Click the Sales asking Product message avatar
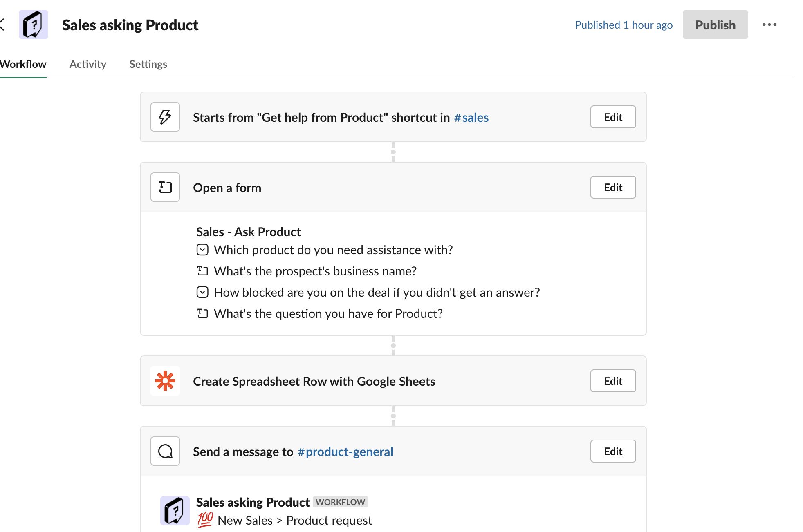 tap(175, 510)
